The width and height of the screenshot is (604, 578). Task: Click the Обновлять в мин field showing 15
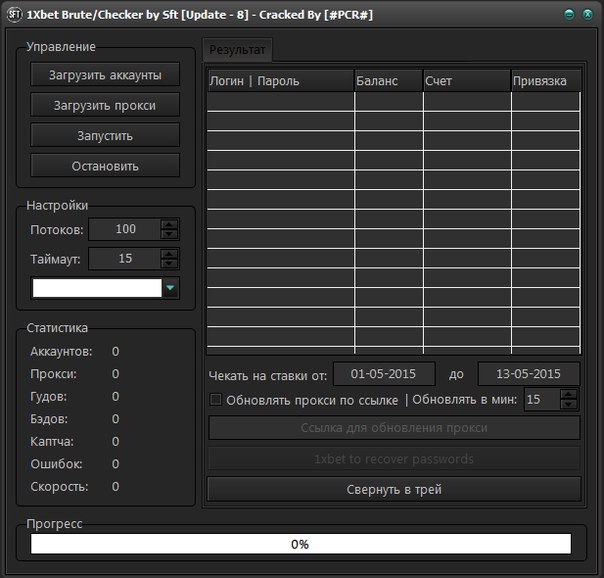pos(542,400)
